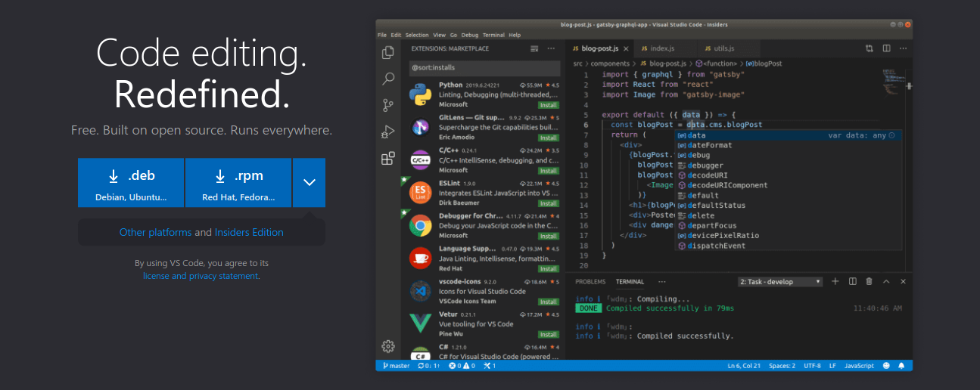The height and width of the screenshot is (390, 980).
Task: Click 'Spaces: 2' in status bar
Action: coord(782,366)
